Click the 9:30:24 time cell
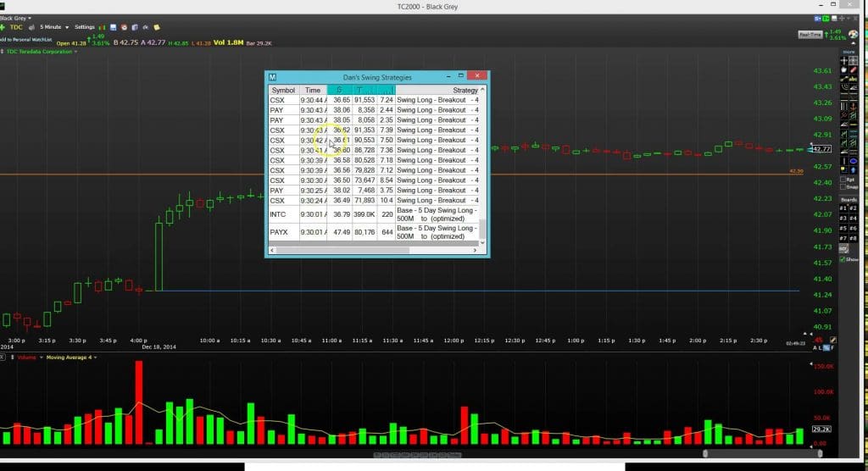The height and width of the screenshot is (471, 868). click(x=314, y=201)
